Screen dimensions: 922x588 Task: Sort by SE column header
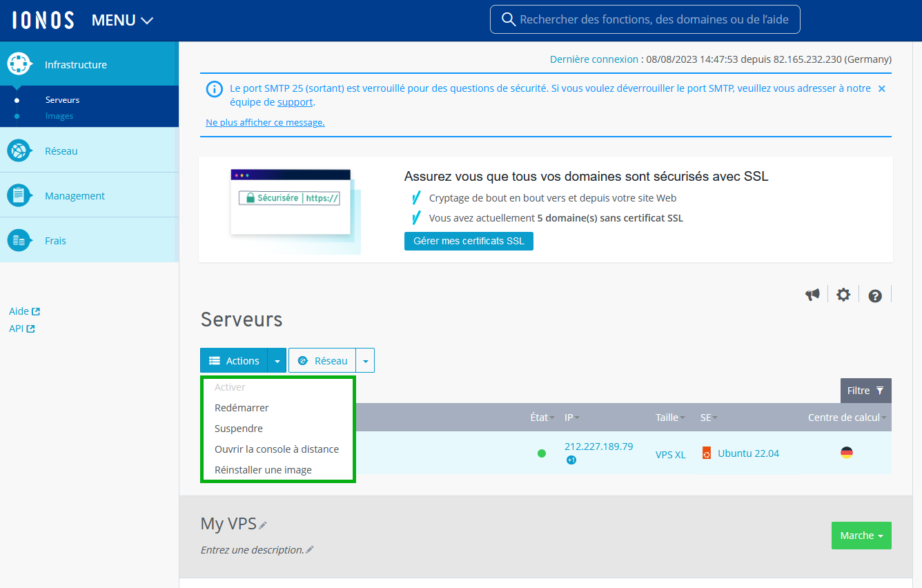click(709, 418)
